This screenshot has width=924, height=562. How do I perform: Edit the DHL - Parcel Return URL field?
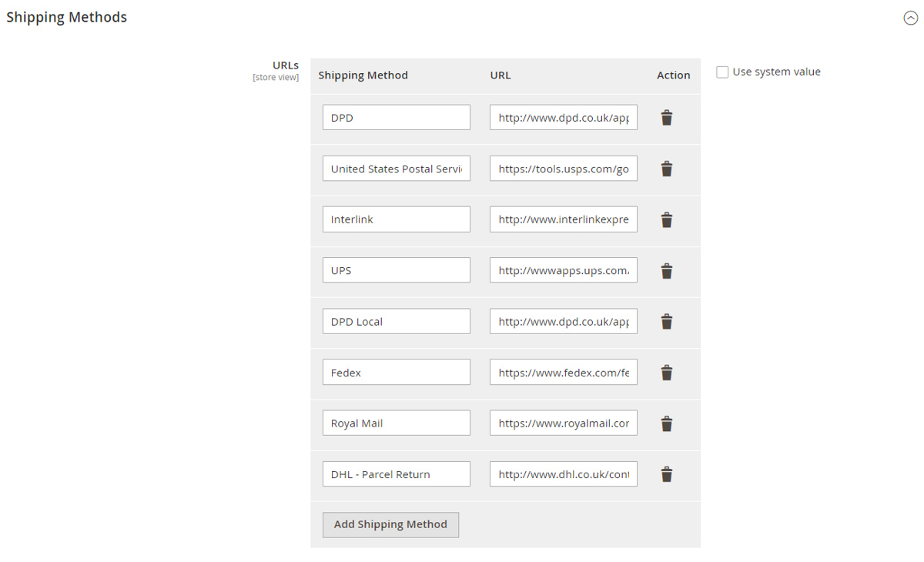563,474
